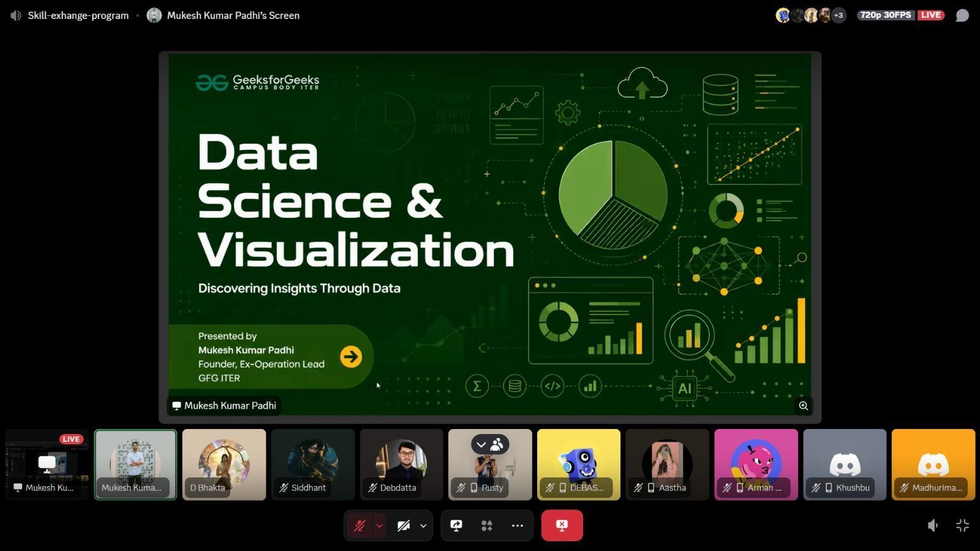
Task: Show the +3 additional viewers
Action: click(x=839, y=15)
